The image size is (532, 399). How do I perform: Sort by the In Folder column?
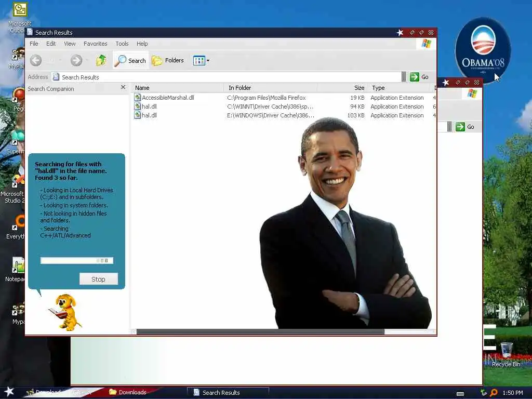[x=270, y=88]
